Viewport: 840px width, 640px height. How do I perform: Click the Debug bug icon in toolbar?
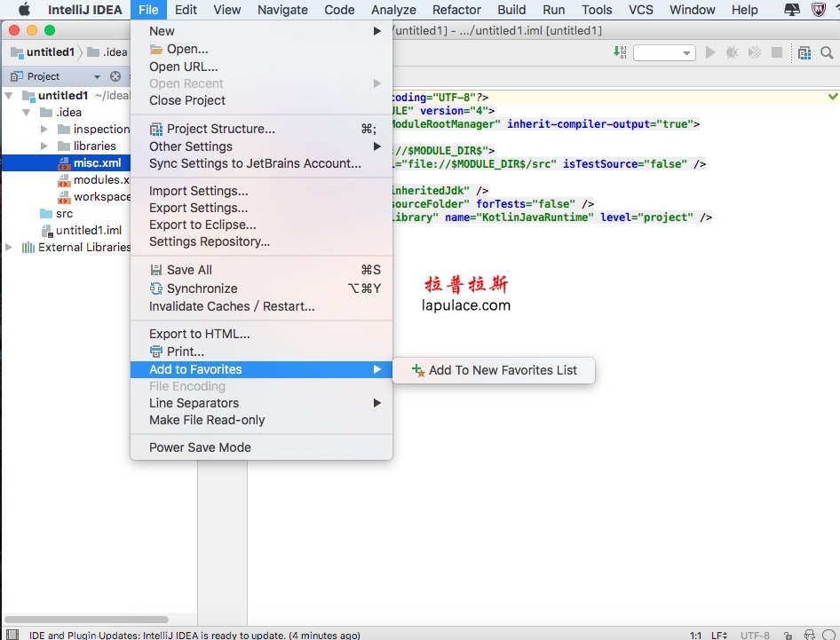click(x=732, y=52)
